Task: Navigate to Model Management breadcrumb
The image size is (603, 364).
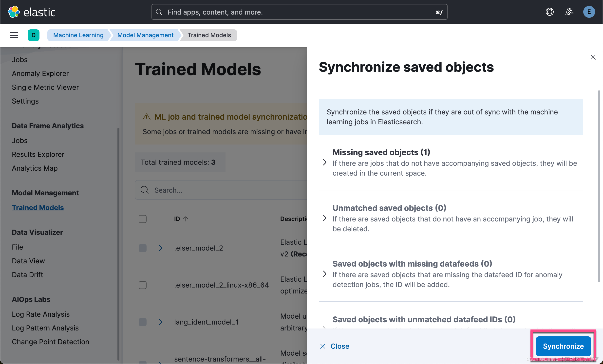Action: pyautogui.click(x=145, y=35)
